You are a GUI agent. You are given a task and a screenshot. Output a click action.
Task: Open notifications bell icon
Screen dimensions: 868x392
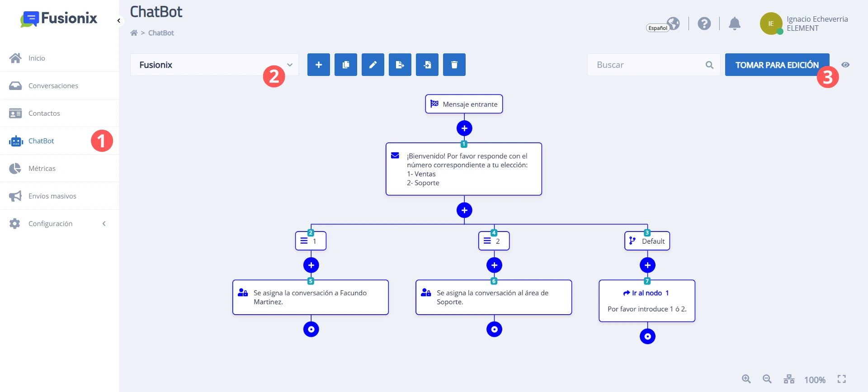tap(735, 24)
